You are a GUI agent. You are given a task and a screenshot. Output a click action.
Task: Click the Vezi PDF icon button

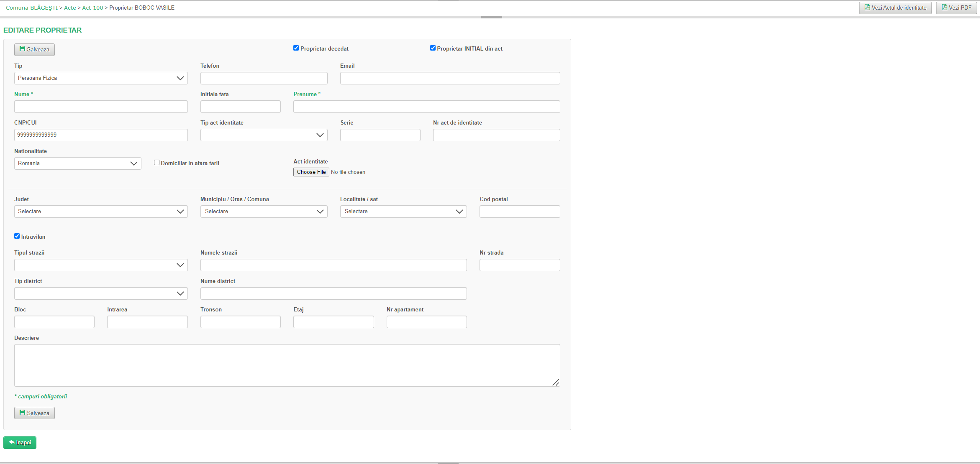[x=956, y=8]
